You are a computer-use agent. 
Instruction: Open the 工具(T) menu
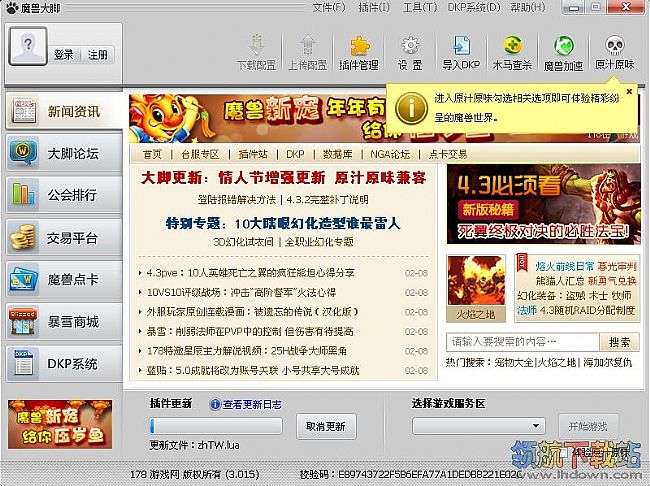tap(420, 7)
